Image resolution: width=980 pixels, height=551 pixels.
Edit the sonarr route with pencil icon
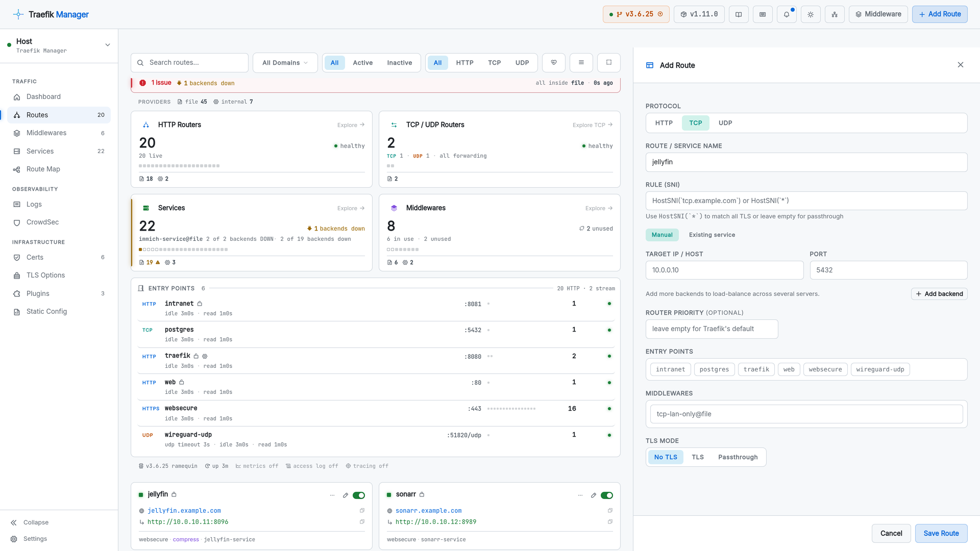tap(594, 495)
